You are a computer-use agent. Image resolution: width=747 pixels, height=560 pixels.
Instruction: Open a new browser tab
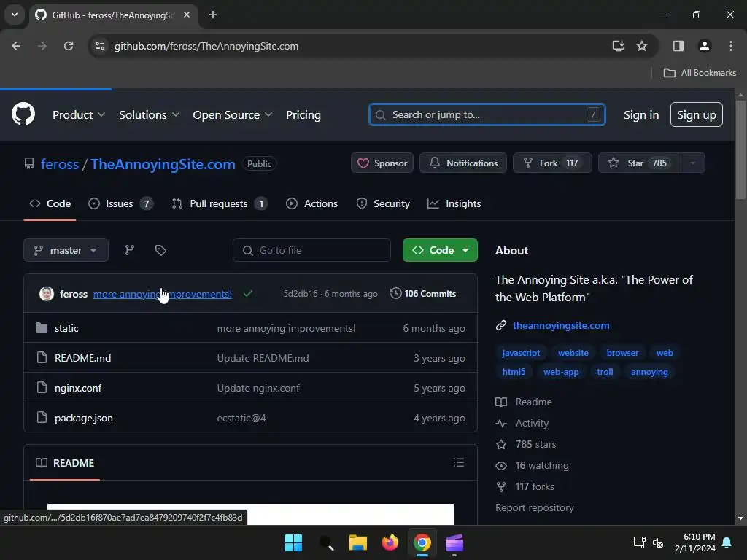(x=213, y=15)
